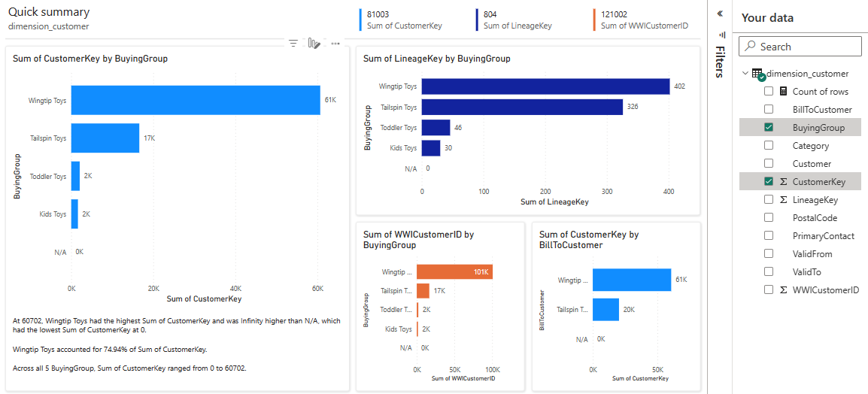Screen dimensions: 868x394
Task: Click the orange Wingtip bar in WWICustomerID chart
Action: tap(454, 271)
